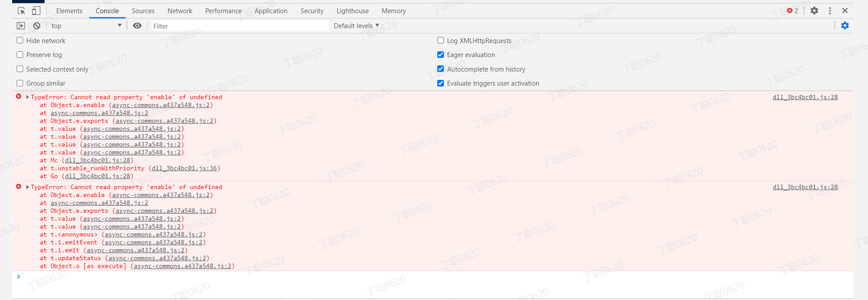Click the second error's red circle icon
The width and height of the screenshot is (868, 300).
pyautogui.click(x=19, y=187)
